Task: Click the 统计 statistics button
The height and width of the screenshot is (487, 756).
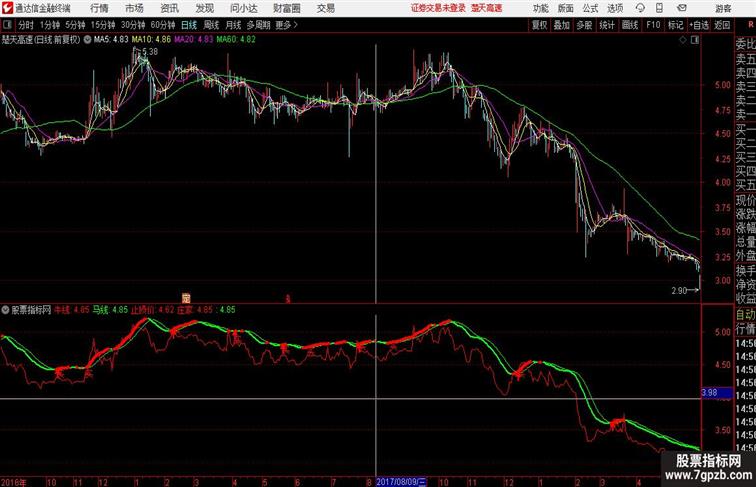Action: [x=607, y=25]
